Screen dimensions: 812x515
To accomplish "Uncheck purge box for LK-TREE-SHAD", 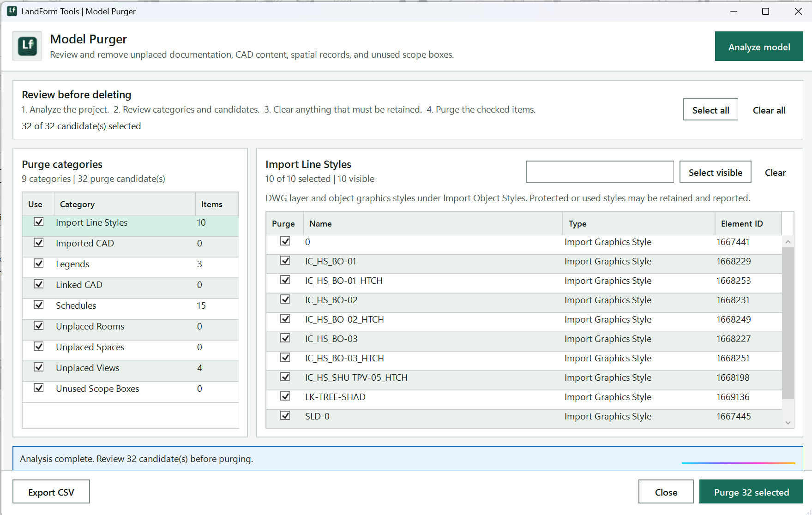I will point(285,396).
